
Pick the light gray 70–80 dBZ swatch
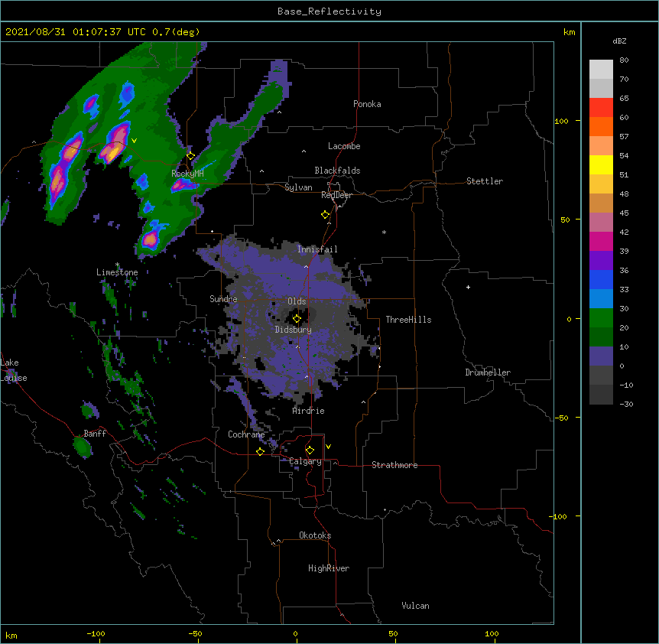point(601,70)
